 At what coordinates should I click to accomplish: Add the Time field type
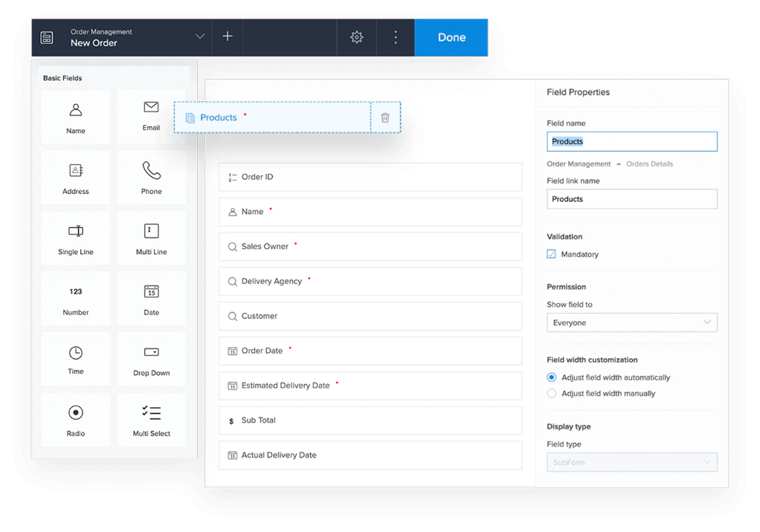point(76,359)
